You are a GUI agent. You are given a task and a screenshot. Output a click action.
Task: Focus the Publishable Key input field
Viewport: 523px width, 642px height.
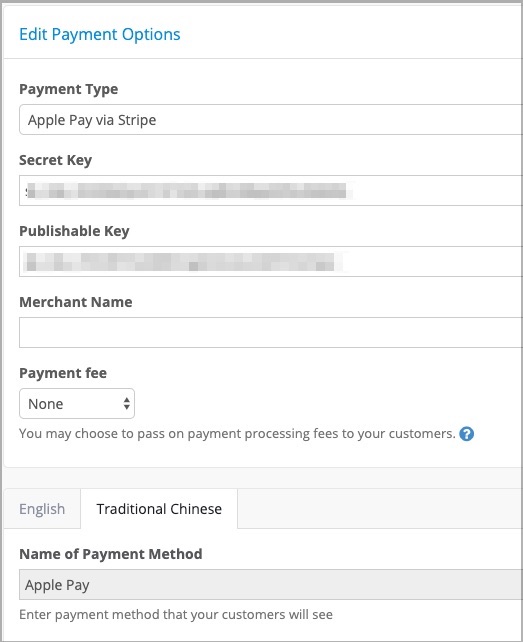tap(271, 261)
